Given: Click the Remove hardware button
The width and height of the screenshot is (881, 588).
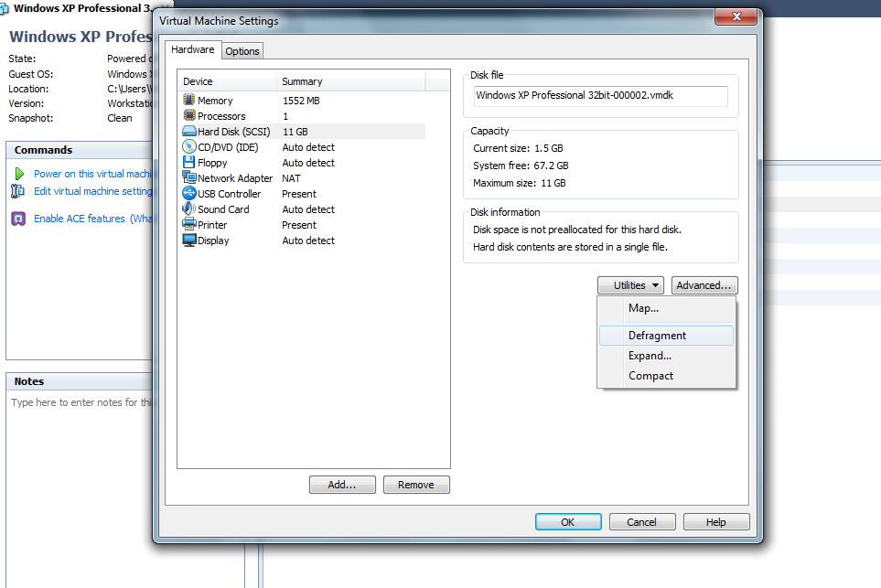Looking at the screenshot, I should 416,485.
